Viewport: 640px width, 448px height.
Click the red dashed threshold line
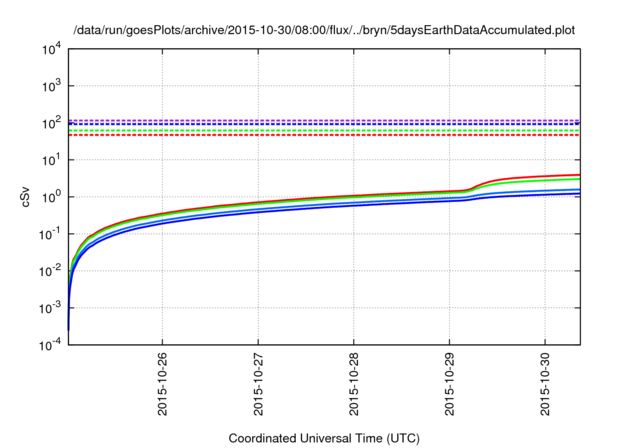[x=324, y=135]
